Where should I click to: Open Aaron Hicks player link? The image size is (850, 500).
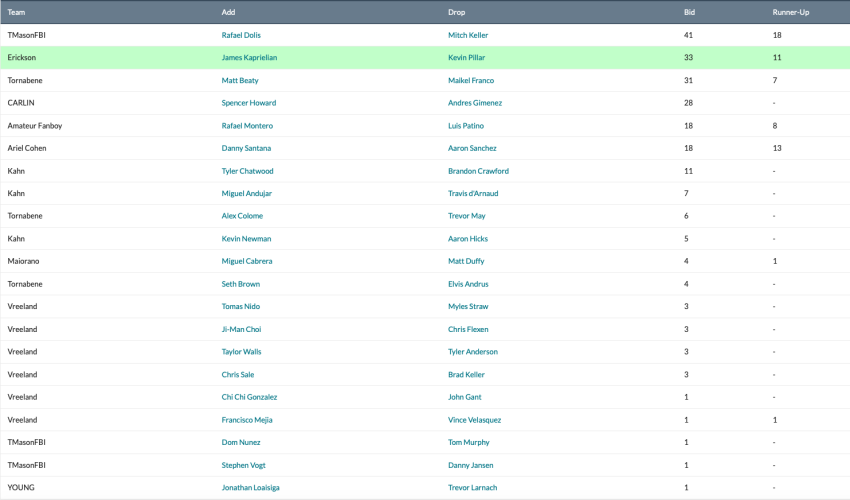pyautogui.click(x=468, y=239)
